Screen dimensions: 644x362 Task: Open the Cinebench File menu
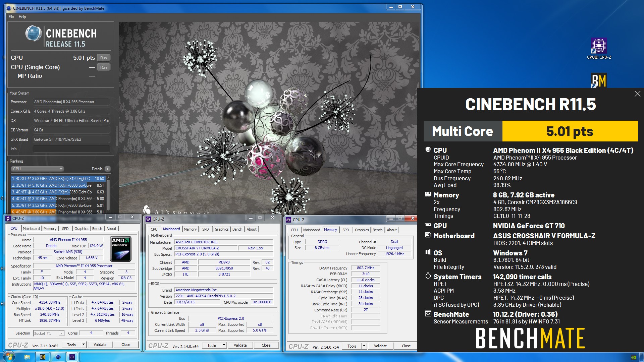[x=11, y=17]
